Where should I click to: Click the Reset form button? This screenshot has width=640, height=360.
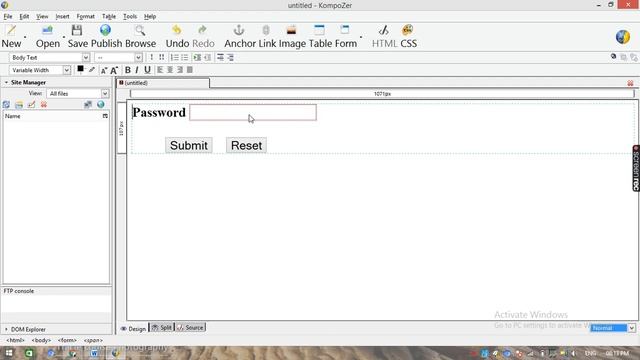(246, 145)
